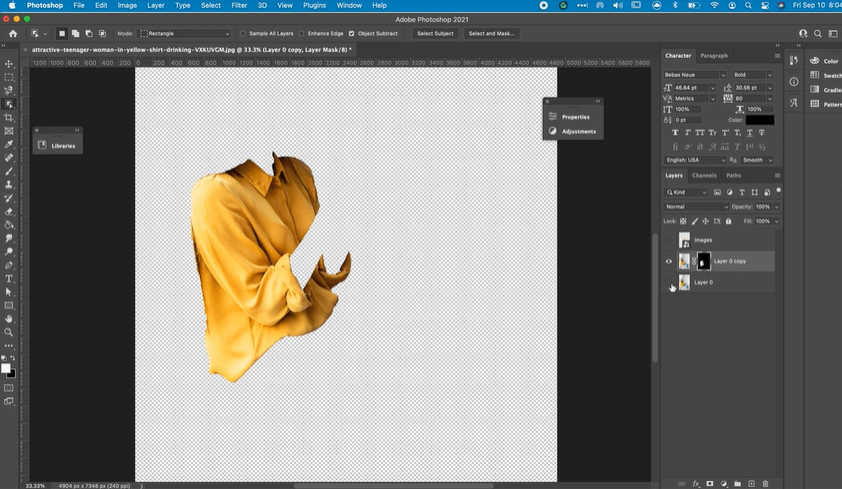Uncheck the Object Subtract checkbox
Image resolution: width=842 pixels, height=489 pixels.
351,33
